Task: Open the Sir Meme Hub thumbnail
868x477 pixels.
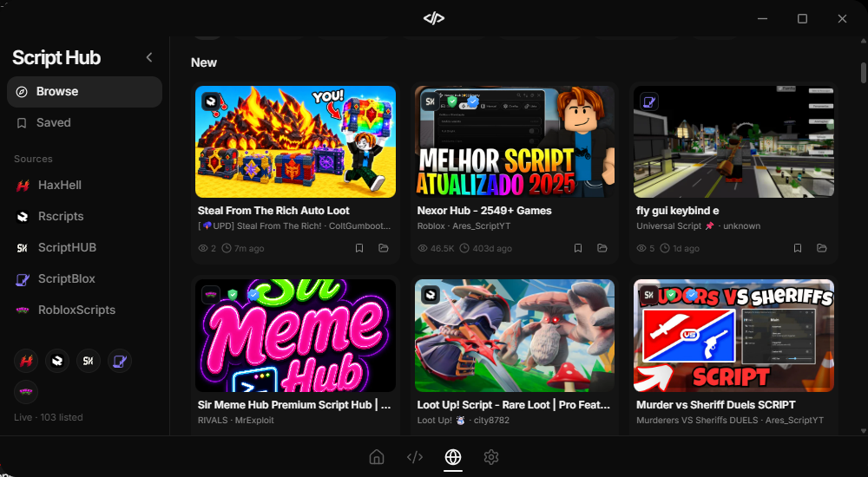Action: point(296,336)
